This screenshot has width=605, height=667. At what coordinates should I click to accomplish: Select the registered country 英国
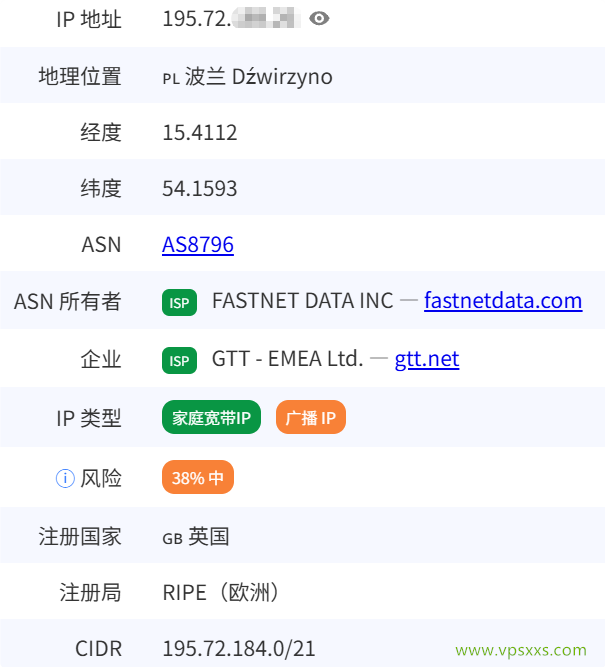[x=209, y=536]
